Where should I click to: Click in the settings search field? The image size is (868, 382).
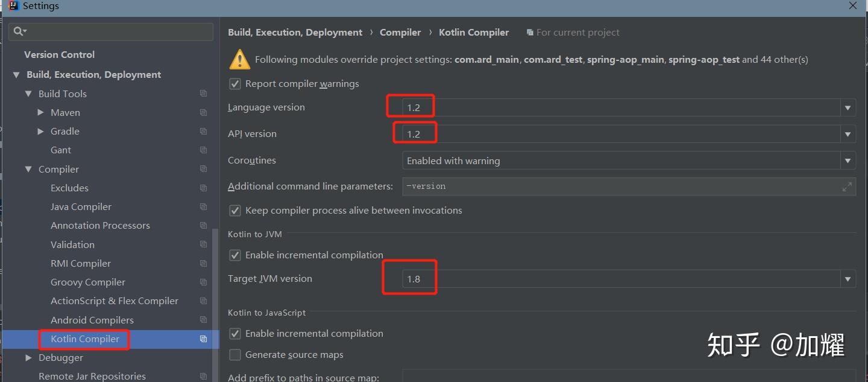tap(111, 31)
